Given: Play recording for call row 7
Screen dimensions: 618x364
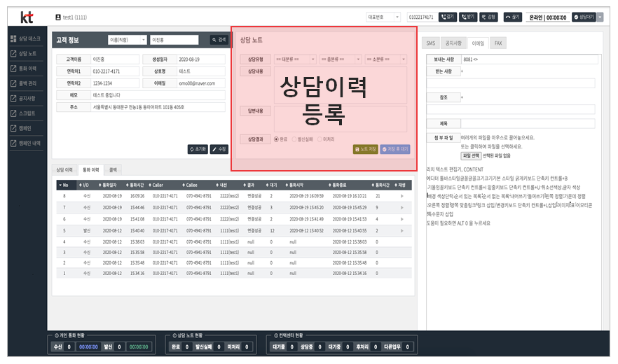Looking at the screenshot, I should pos(401,207).
